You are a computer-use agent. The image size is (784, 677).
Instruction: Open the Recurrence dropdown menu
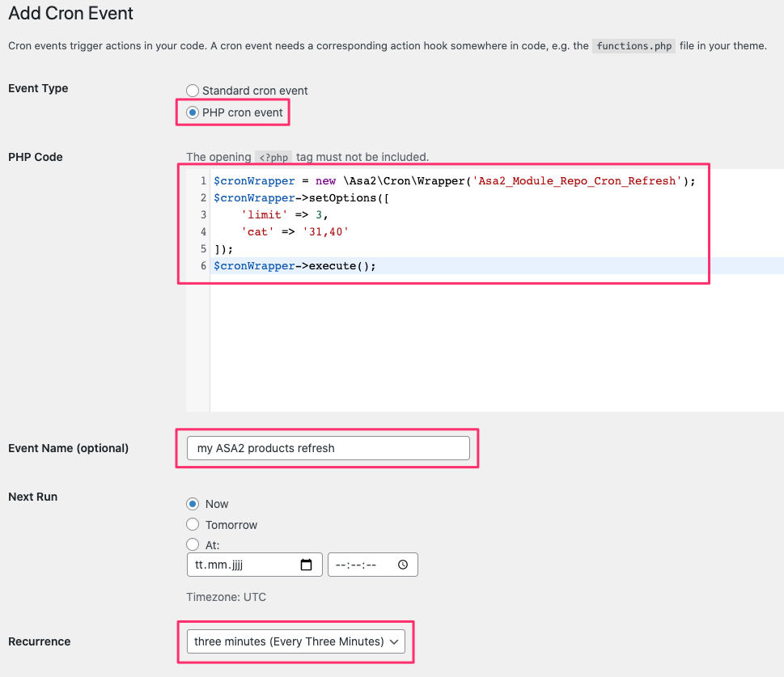pos(295,641)
